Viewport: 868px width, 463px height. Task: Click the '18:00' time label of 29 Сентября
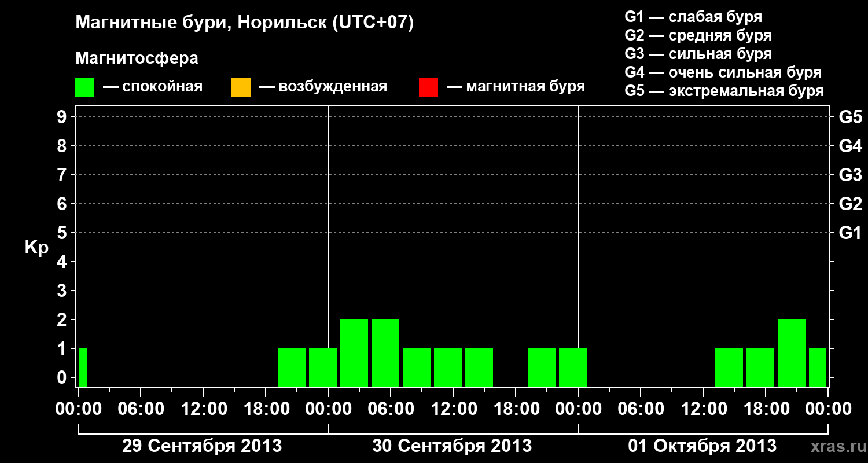266,409
